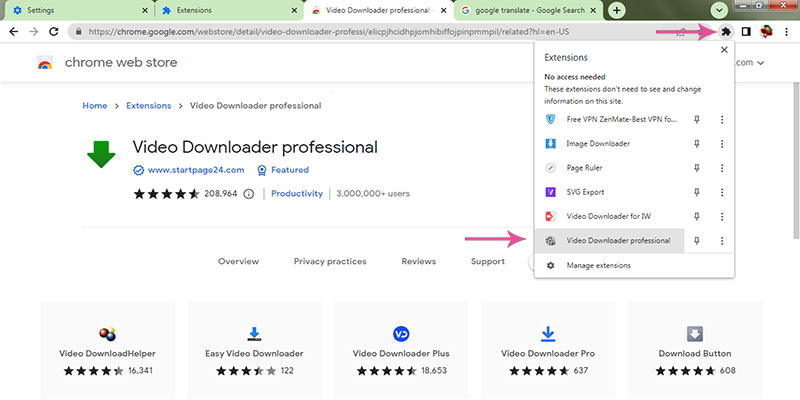Select Video Downloader professional in extensions list
800x400 pixels.
click(x=610, y=240)
